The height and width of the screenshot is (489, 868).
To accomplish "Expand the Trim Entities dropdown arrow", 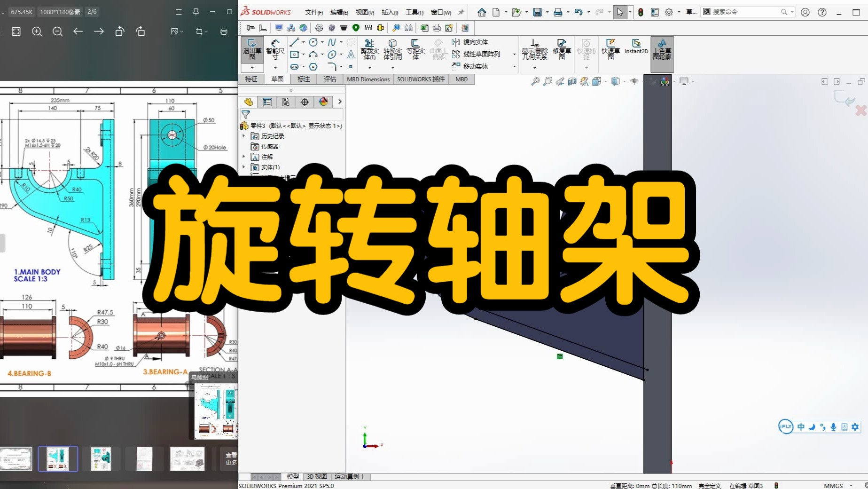I will [x=370, y=68].
